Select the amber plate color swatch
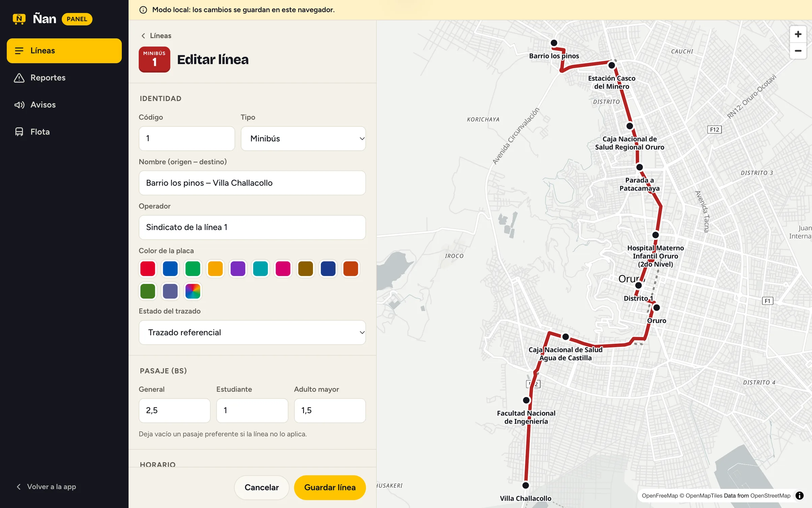 click(215, 269)
